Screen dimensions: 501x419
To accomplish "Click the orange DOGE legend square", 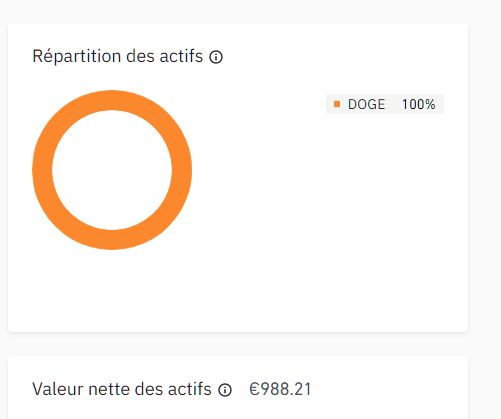I will pyautogui.click(x=337, y=104).
